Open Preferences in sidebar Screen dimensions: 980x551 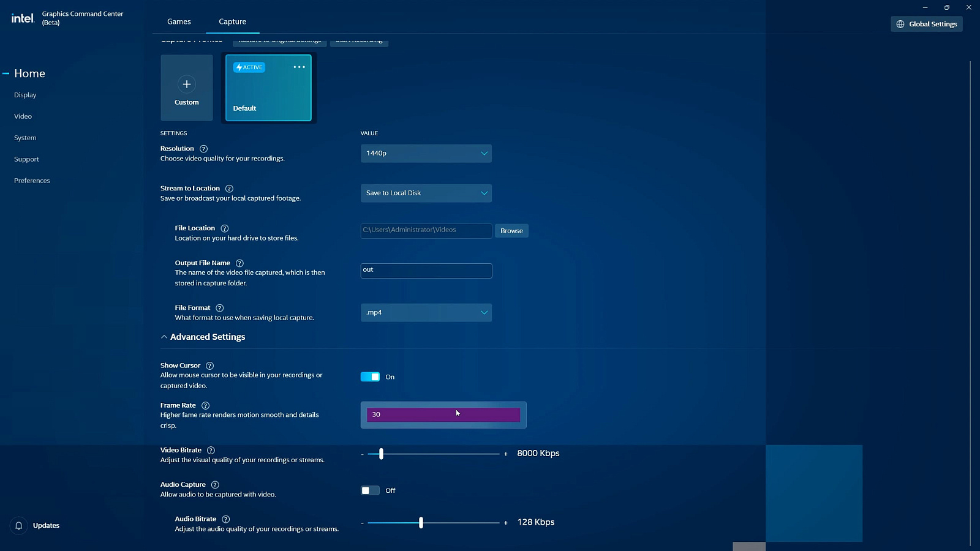click(32, 181)
